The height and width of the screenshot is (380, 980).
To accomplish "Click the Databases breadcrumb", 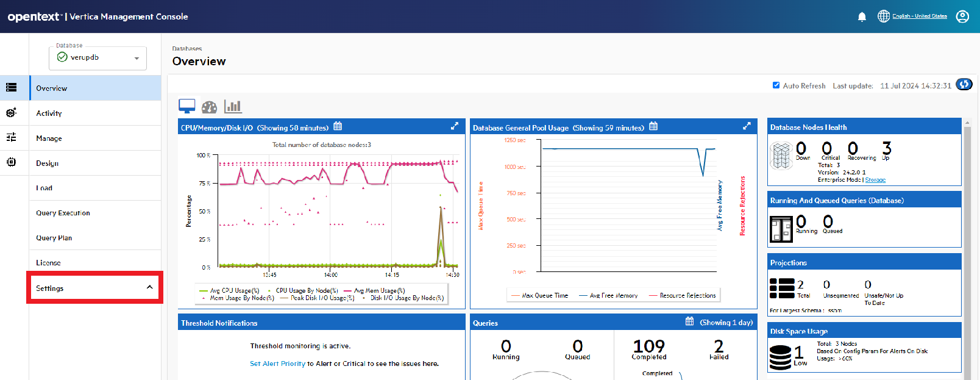I will click(x=187, y=49).
